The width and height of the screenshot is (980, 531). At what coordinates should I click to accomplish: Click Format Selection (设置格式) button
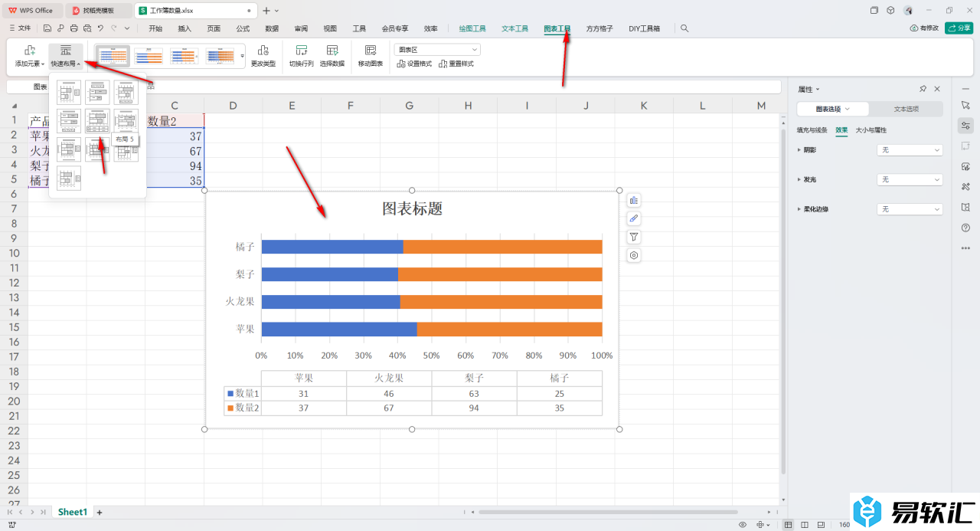(x=414, y=64)
